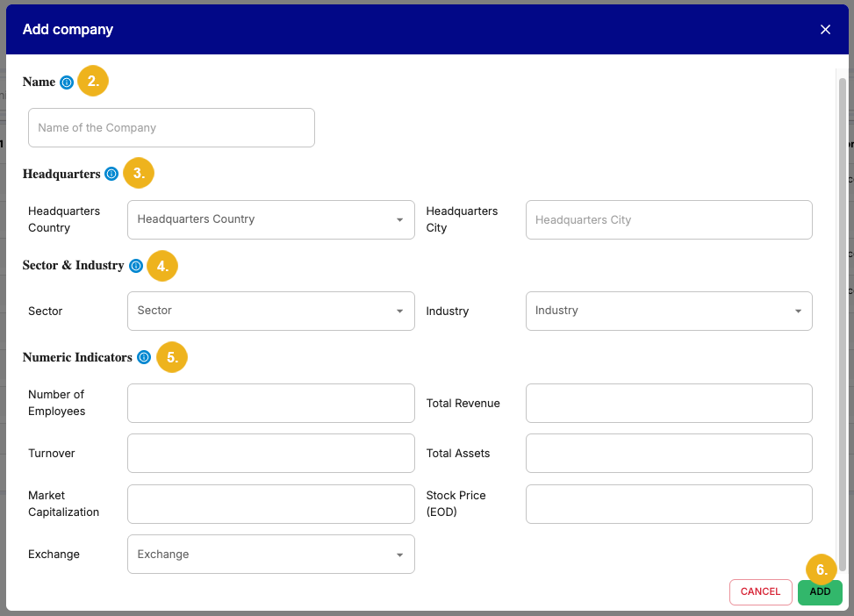Click the dialog's vertical scrollbar

pos(843,316)
